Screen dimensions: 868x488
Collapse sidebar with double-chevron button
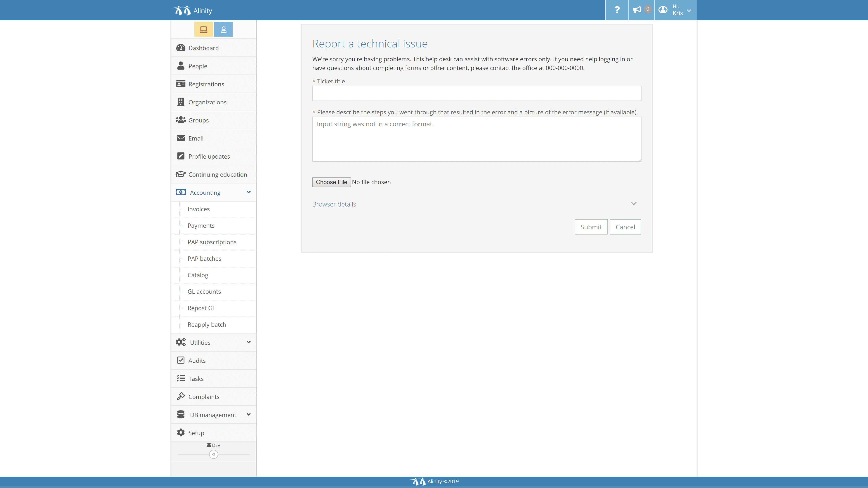(214, 454)
